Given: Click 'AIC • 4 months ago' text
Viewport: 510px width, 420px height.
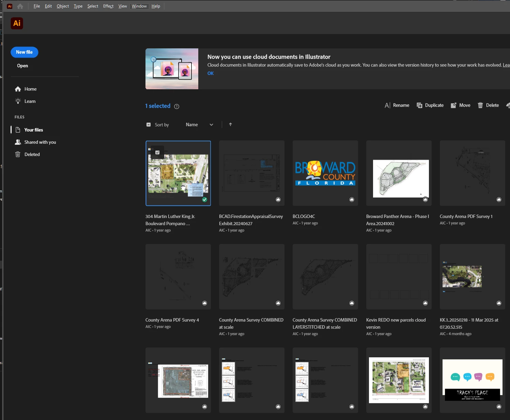Looking at the screenshot, I should [455, 334].
